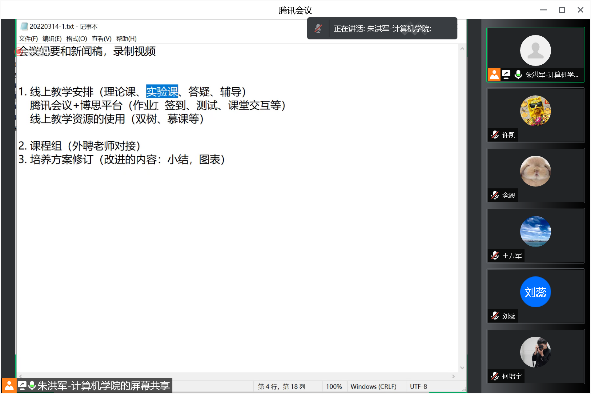This screenshot has height=394, width=591.
Task: Click the line 2. 课程组（外聘老师对接）
Action: [x=80, y=146]
